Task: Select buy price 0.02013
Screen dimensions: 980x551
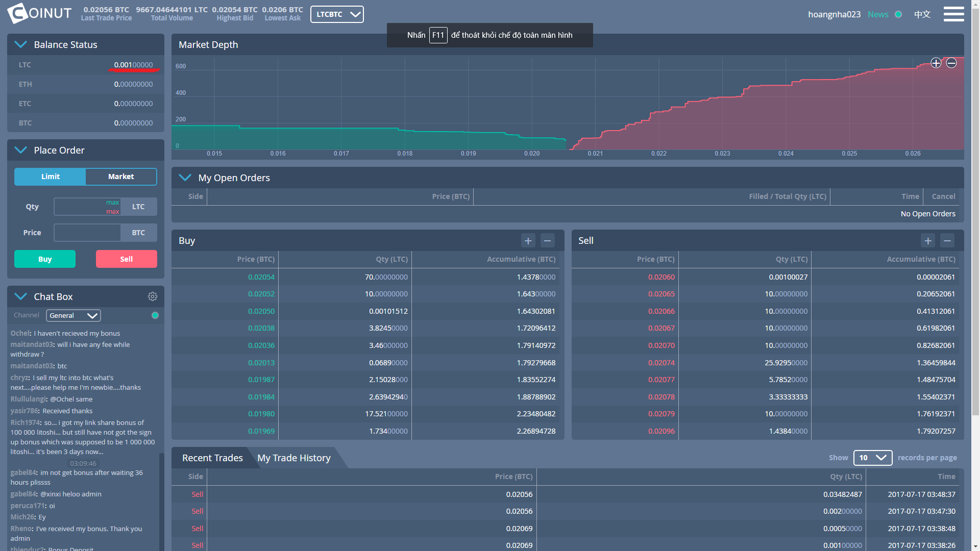Action: (261, 363)
